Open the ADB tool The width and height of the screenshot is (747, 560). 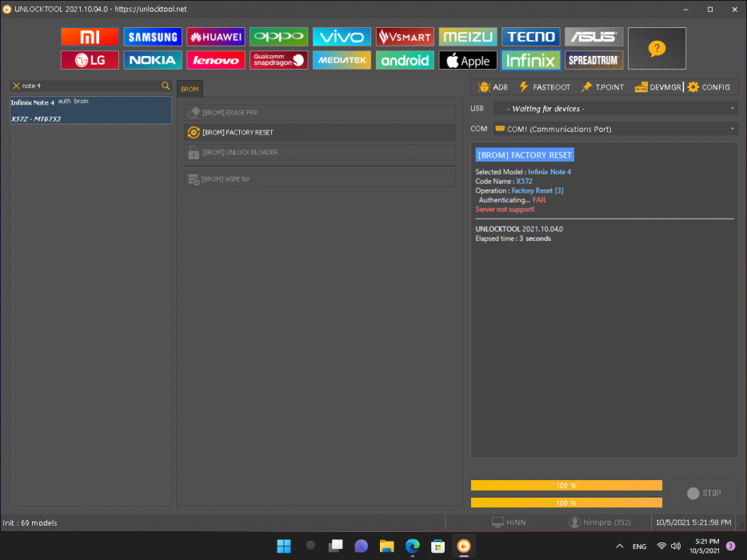coord(493,87)
